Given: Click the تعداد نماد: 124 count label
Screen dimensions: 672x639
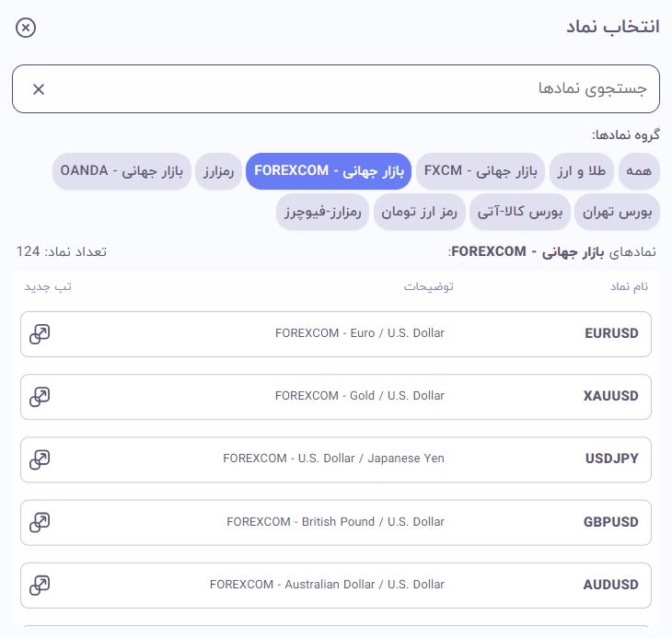Looking at the screenshot, I should point(62,251).
